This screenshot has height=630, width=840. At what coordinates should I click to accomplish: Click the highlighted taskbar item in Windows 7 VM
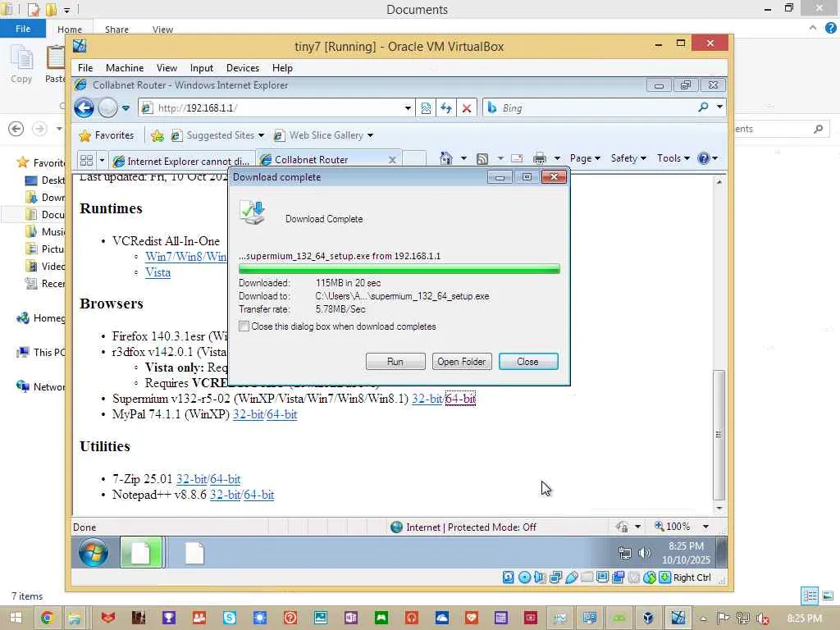pos(141,553)
